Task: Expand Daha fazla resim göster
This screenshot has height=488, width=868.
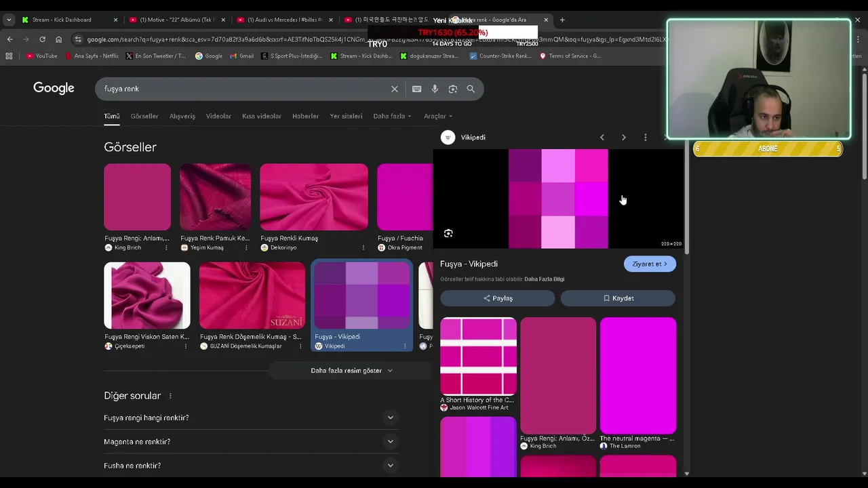Action: [351, 371]
